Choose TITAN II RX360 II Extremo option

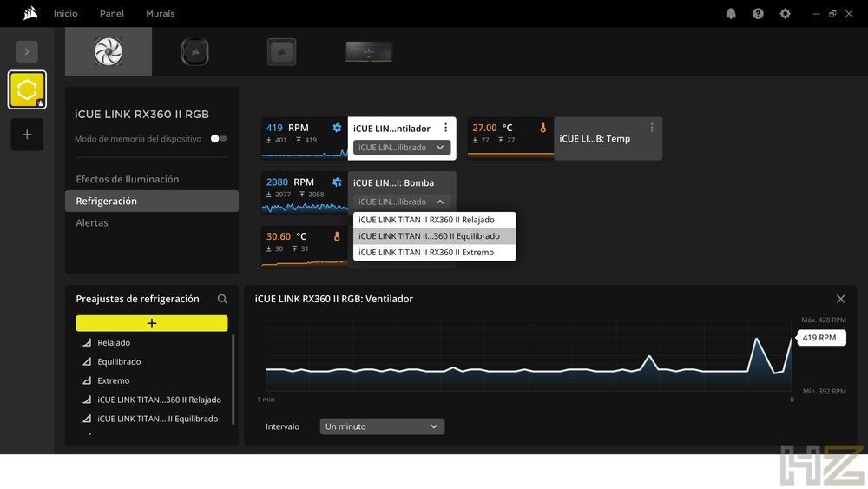435,253
